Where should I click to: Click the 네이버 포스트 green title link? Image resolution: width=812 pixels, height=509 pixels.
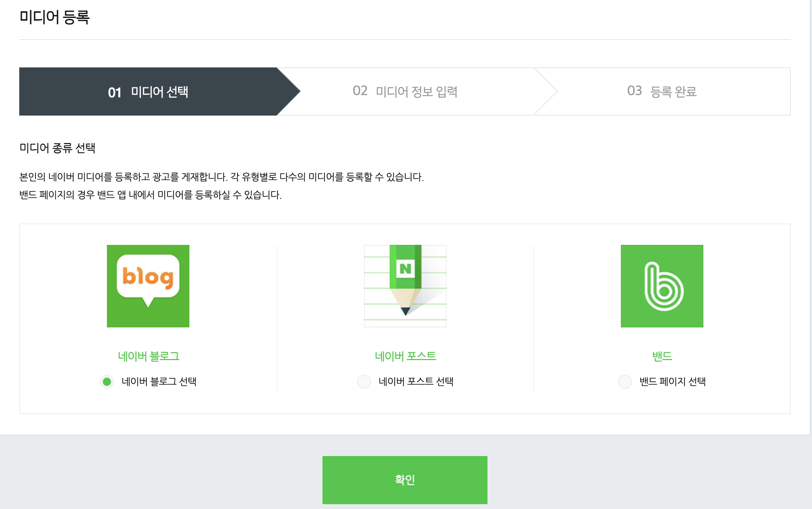pyautogui.click(x=405, y=356)
